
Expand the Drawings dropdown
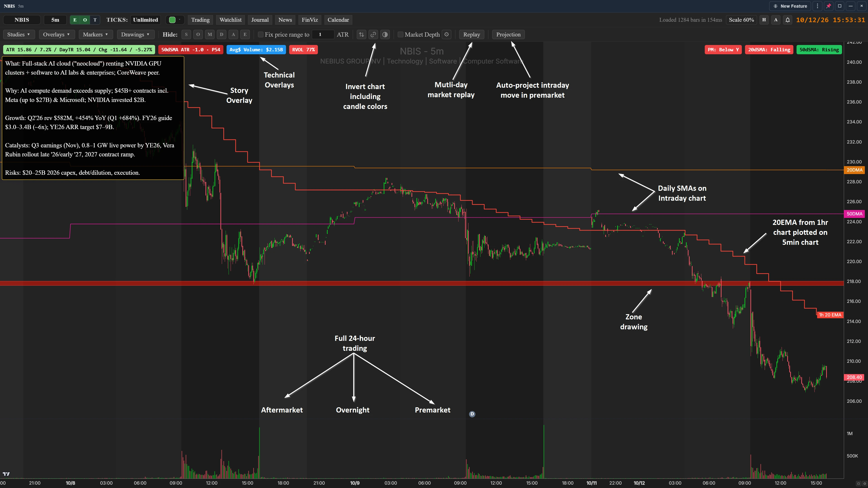click(135, 34)
